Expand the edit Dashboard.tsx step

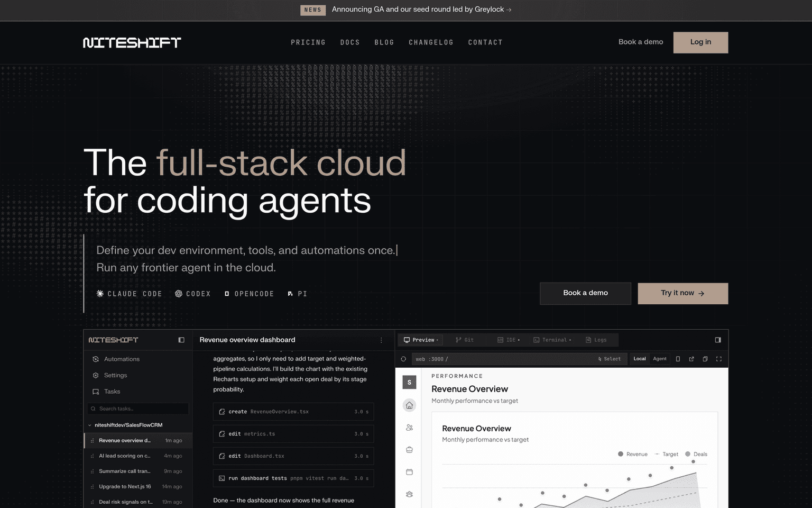point(293,456)
